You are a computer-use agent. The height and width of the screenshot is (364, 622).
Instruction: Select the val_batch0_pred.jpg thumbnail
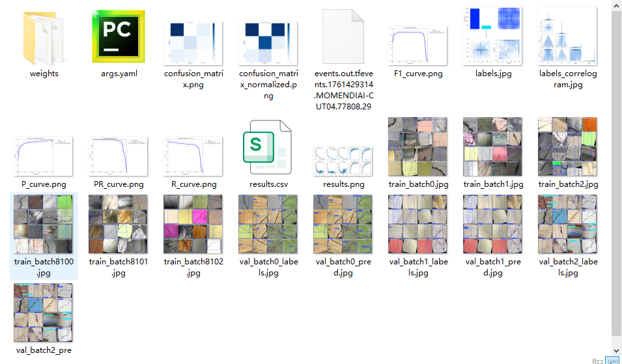[x=343, y=224]
